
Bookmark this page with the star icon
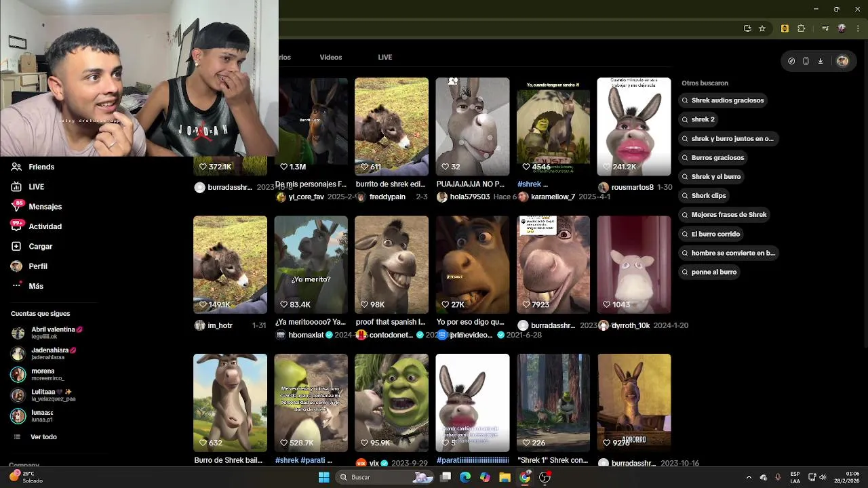click(762, 28)
